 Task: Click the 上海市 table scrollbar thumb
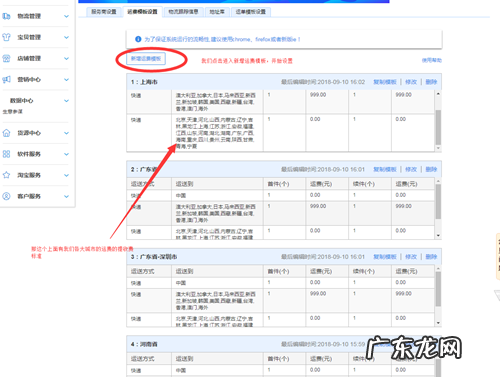coord(438,128)
